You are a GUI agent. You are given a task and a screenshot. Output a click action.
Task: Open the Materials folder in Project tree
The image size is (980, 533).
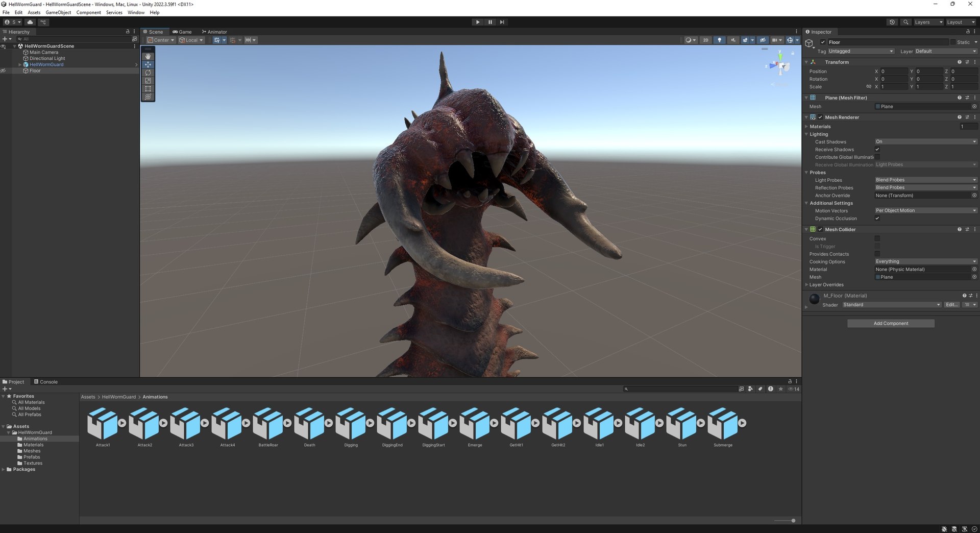[x=33, y=445]
